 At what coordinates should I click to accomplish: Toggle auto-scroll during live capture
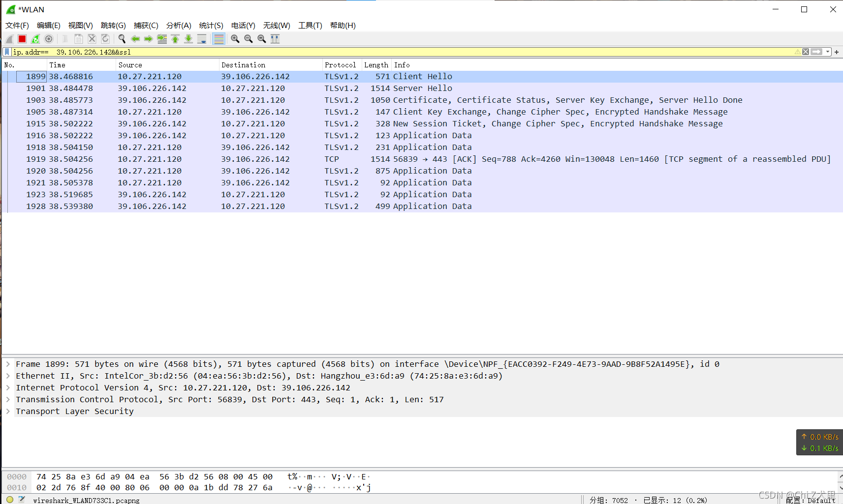[x=202, y=39]
